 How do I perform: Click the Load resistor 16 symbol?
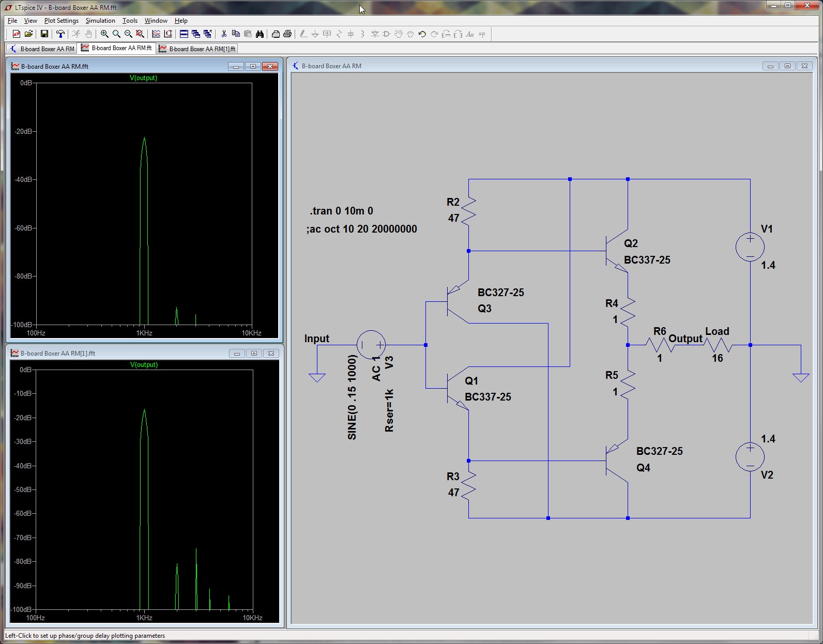click(718, 345)
